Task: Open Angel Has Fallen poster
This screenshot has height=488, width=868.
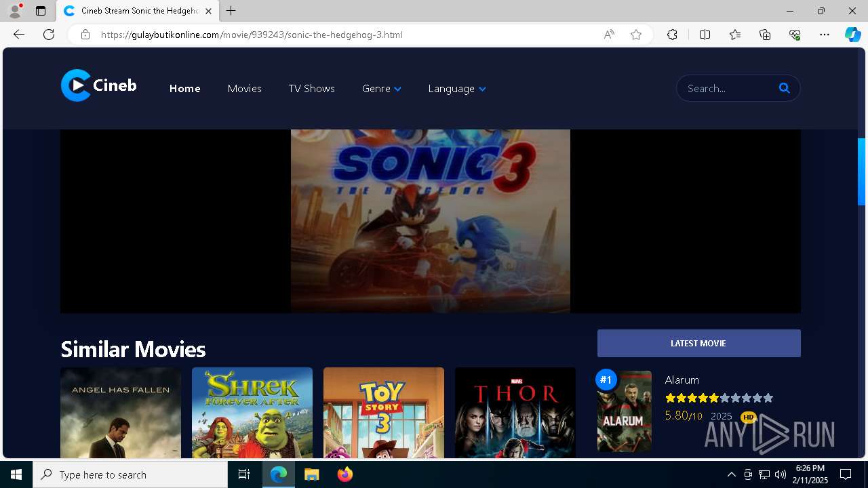Action: tap(121, 413)
